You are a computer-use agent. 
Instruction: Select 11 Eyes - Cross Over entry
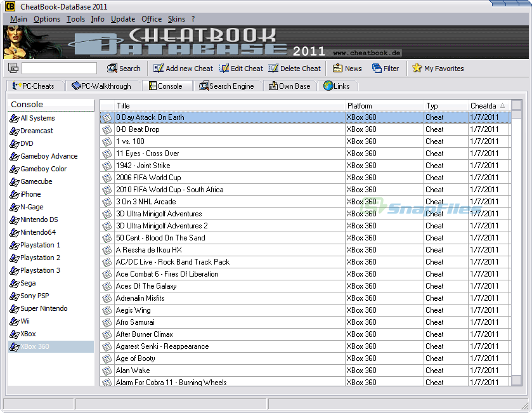(304, 154)
